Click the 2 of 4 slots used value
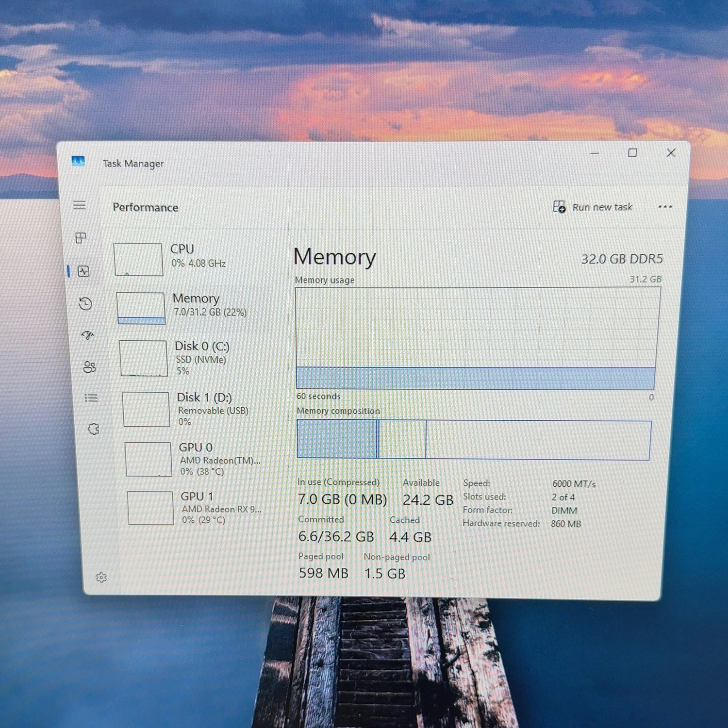 pyautogui.click(x=563, y=497)
